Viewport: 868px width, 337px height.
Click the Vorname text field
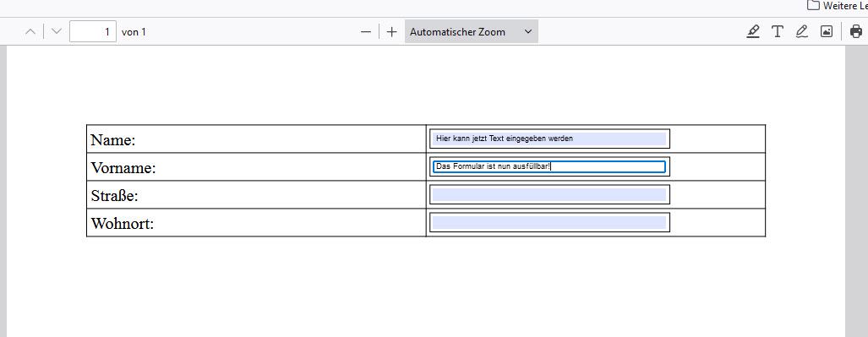549,166
